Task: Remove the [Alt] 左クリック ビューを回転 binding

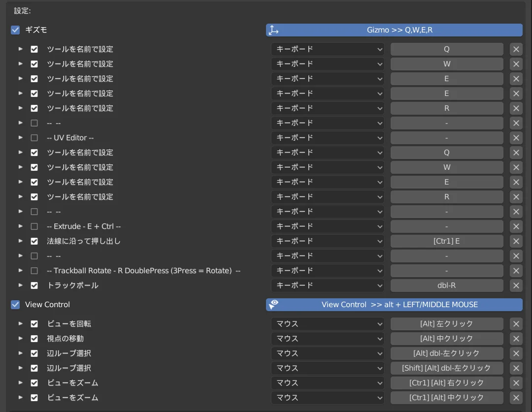Action: tap(516, 324)
